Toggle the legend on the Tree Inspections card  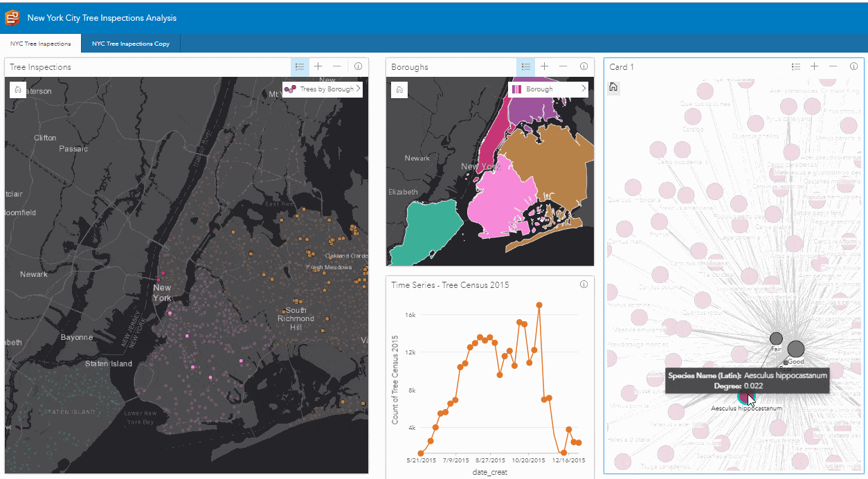click(299, 66)
